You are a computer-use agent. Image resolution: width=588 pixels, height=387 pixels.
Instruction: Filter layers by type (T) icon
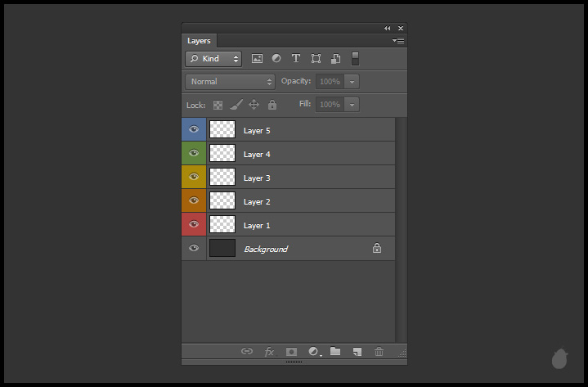coord(295,59)
